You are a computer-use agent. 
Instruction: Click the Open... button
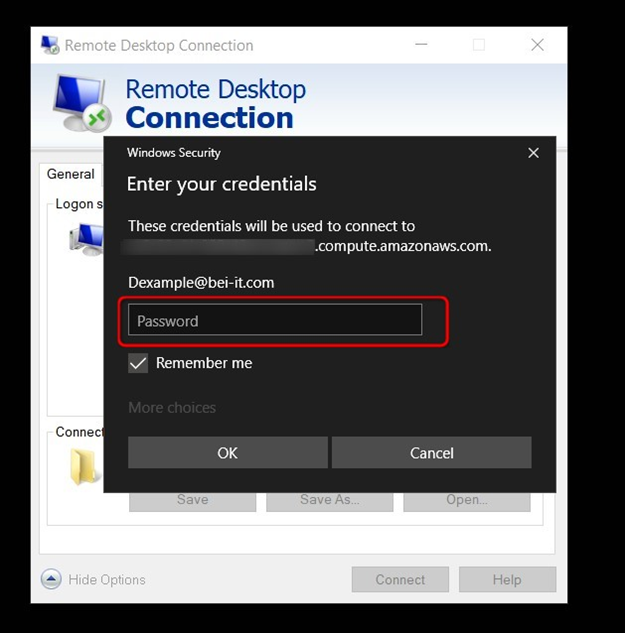tap(467, 501)
